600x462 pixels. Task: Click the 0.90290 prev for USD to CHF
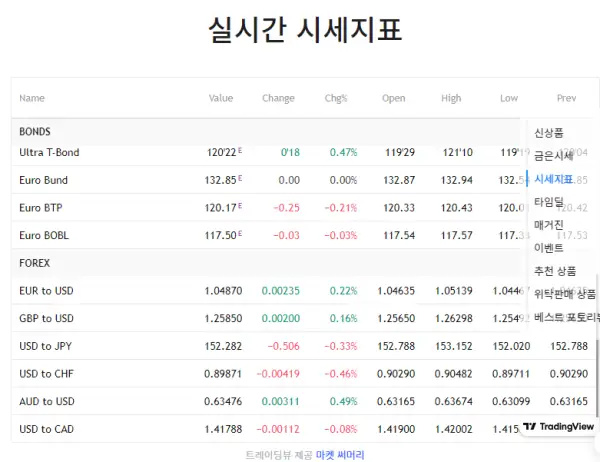(569, 374)
